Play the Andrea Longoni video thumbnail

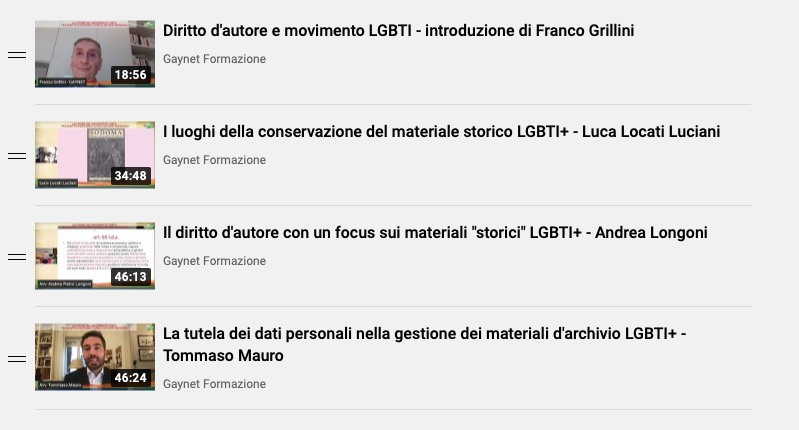(95, 256)
